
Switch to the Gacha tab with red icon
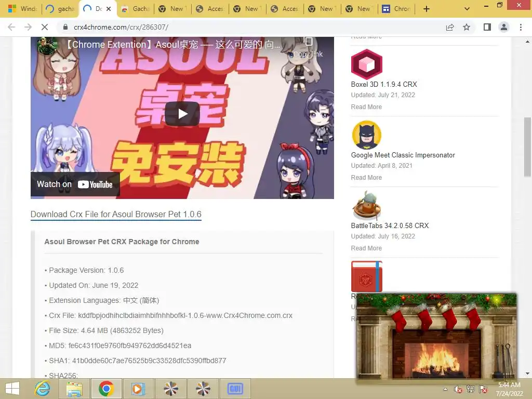136,9
